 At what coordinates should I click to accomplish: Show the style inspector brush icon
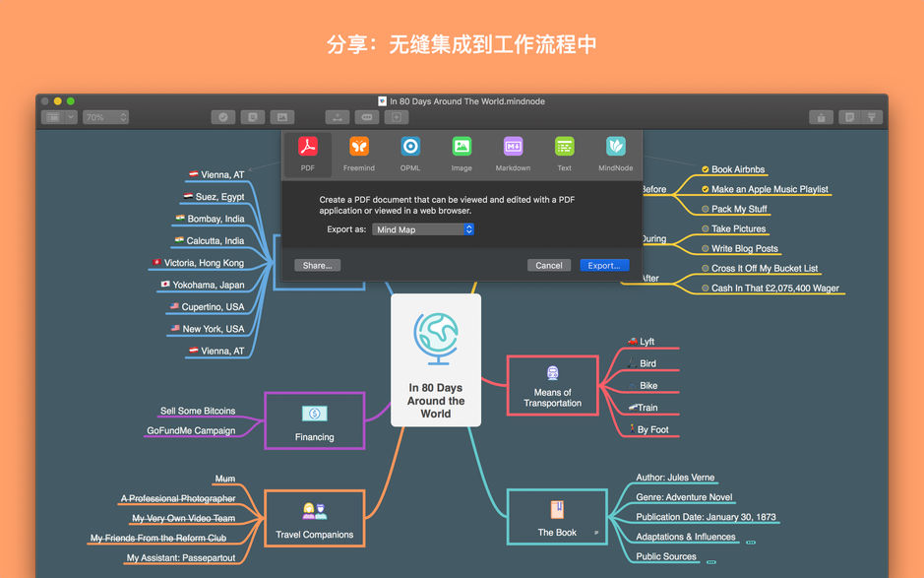(872, 117)
